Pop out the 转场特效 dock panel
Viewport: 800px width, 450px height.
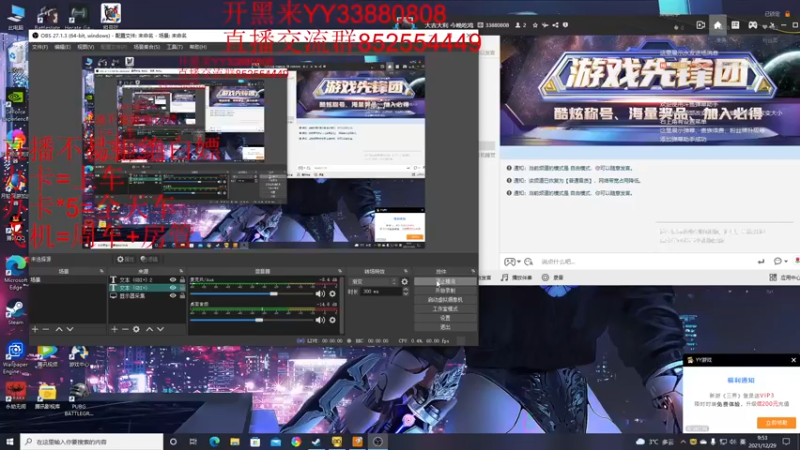[406, 271]
